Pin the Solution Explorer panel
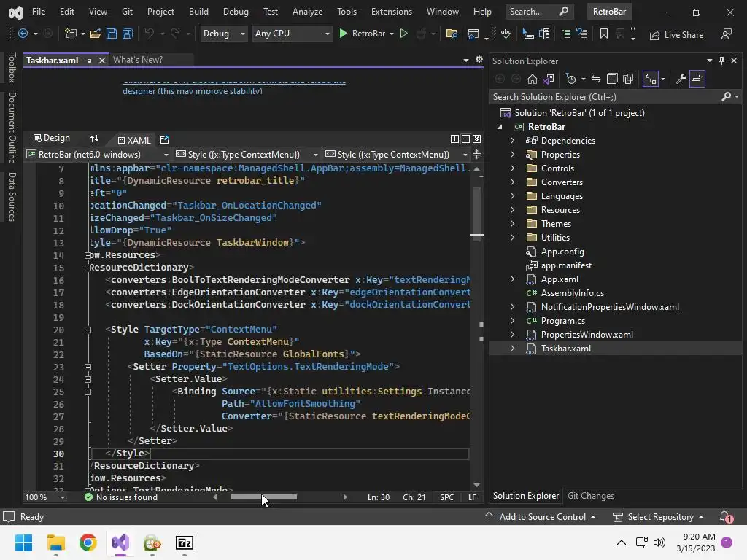The width and height of the screenshot is (747, 560). pos(721,61)
